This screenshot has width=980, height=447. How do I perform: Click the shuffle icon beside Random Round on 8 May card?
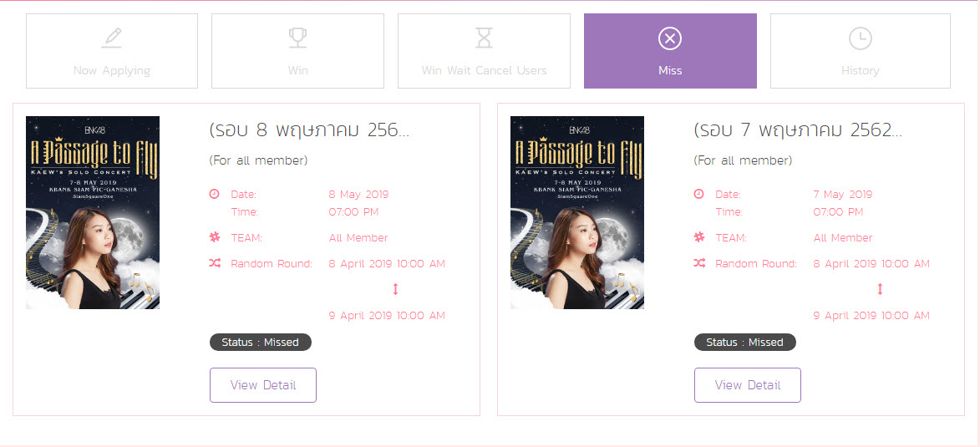coord(215,264)
